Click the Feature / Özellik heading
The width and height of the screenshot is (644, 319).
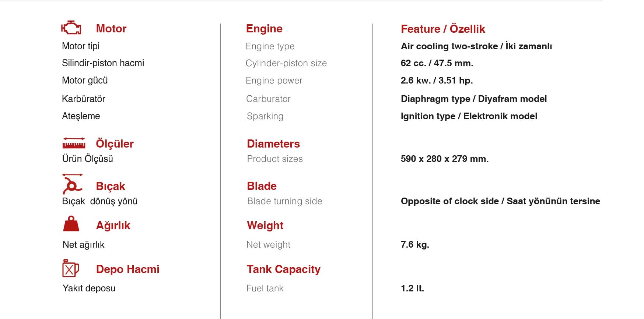click(x=443, y=29)
